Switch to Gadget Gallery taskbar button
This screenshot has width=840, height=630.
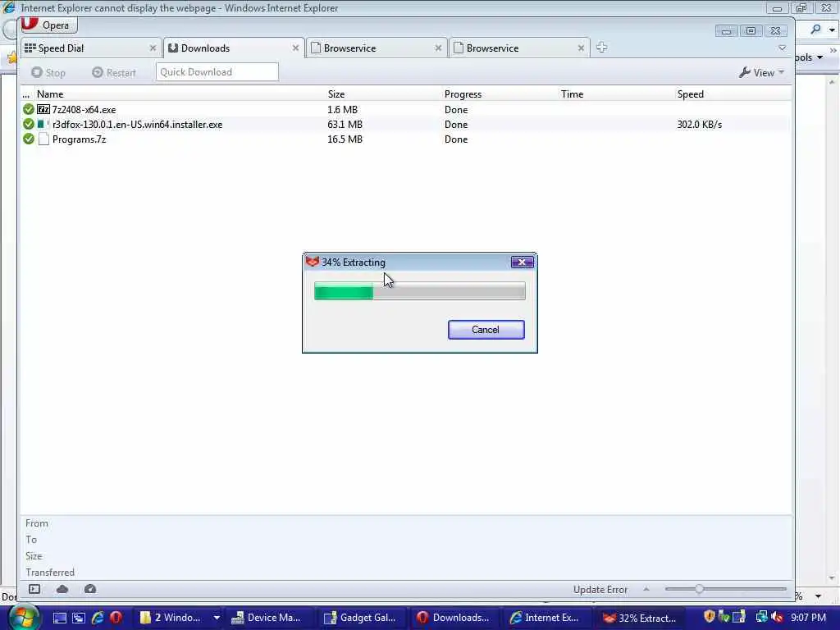[x=362, y=618]
